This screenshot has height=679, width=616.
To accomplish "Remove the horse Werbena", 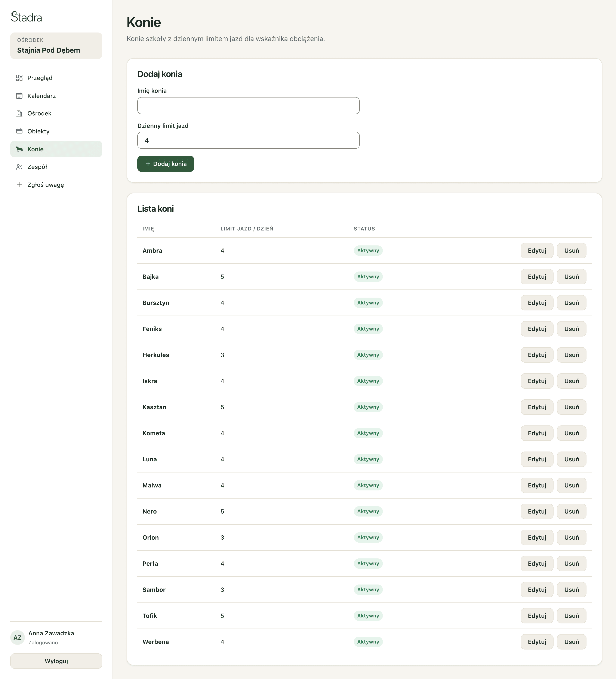I will coord(572,642).
